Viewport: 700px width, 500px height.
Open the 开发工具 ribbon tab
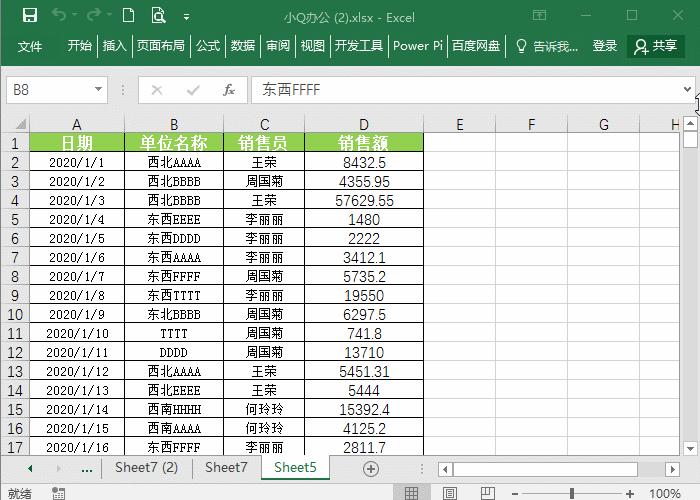pyautogui.click(x=359, y=46)
